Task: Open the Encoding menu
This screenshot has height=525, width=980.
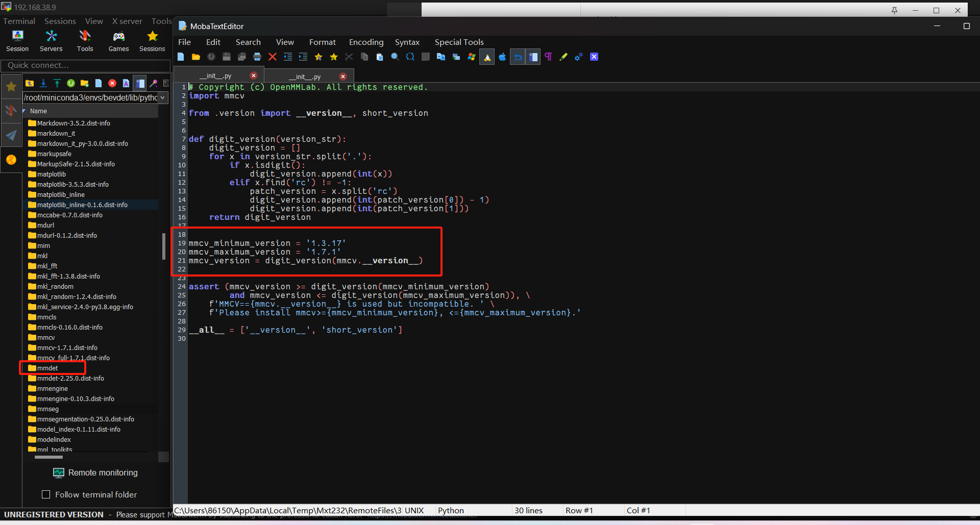Action: [x=366, y=42]
